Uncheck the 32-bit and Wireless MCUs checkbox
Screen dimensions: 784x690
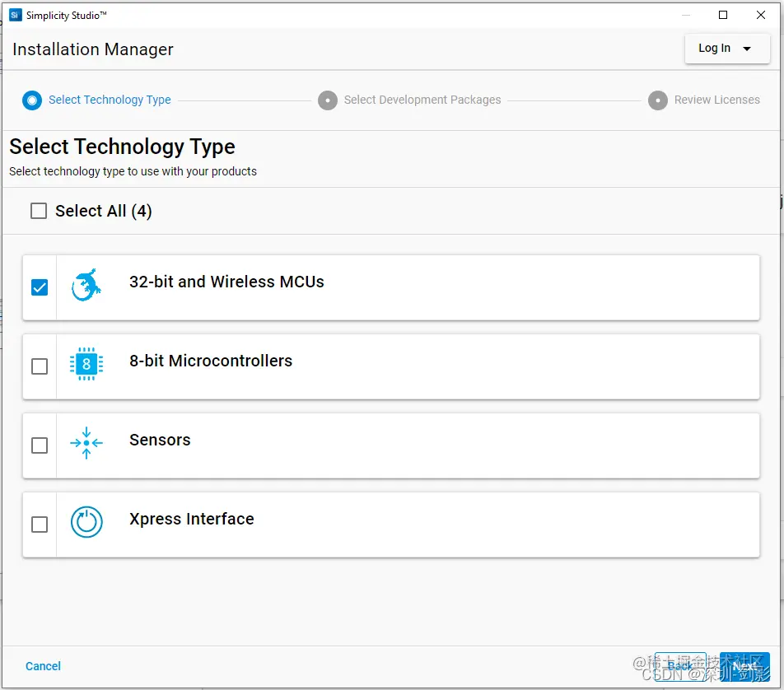(40, 287)
